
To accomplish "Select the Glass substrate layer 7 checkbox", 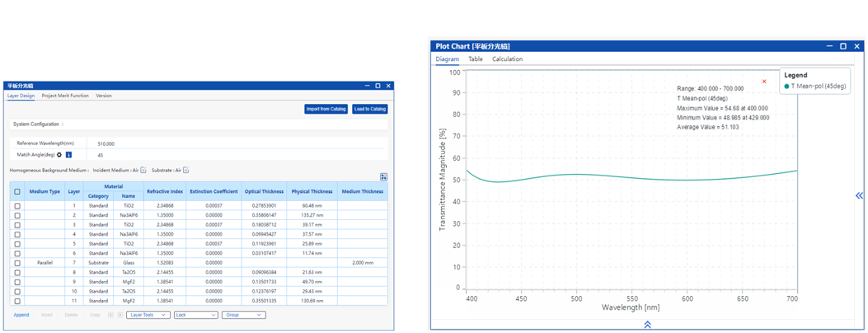I will click(17, 263).
